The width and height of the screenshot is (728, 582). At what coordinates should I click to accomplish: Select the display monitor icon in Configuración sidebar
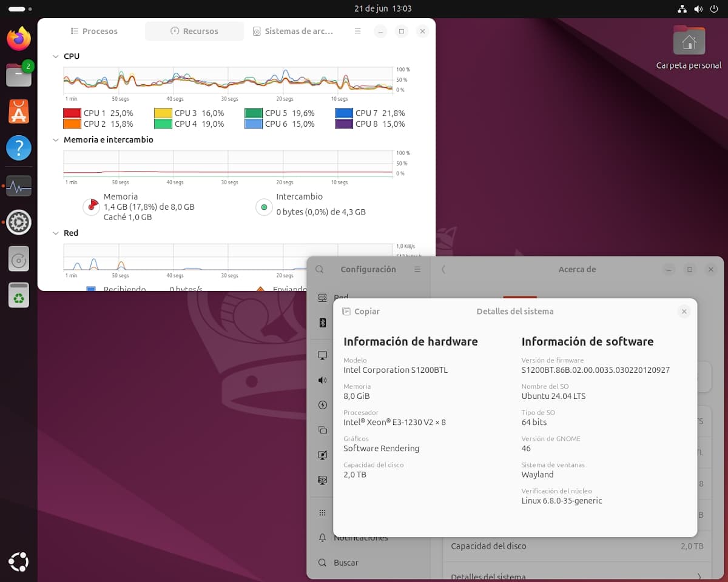323,355
